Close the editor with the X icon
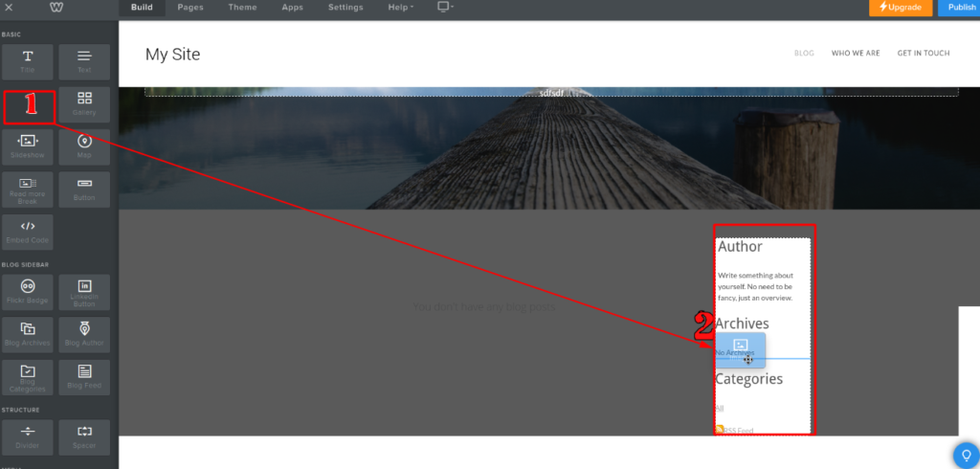Image resolution: width=980 pixels, height=469 pixels. point(9,8)
